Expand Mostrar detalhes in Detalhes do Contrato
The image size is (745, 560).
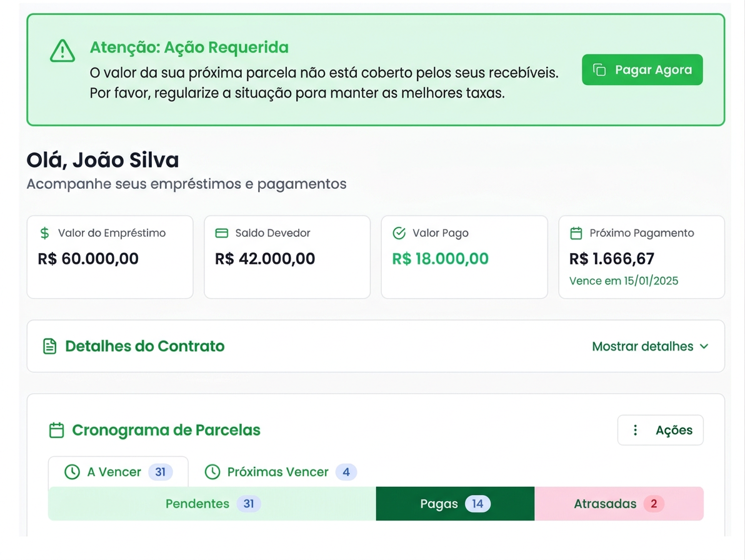pyautogui.click(x=644, y=346)
